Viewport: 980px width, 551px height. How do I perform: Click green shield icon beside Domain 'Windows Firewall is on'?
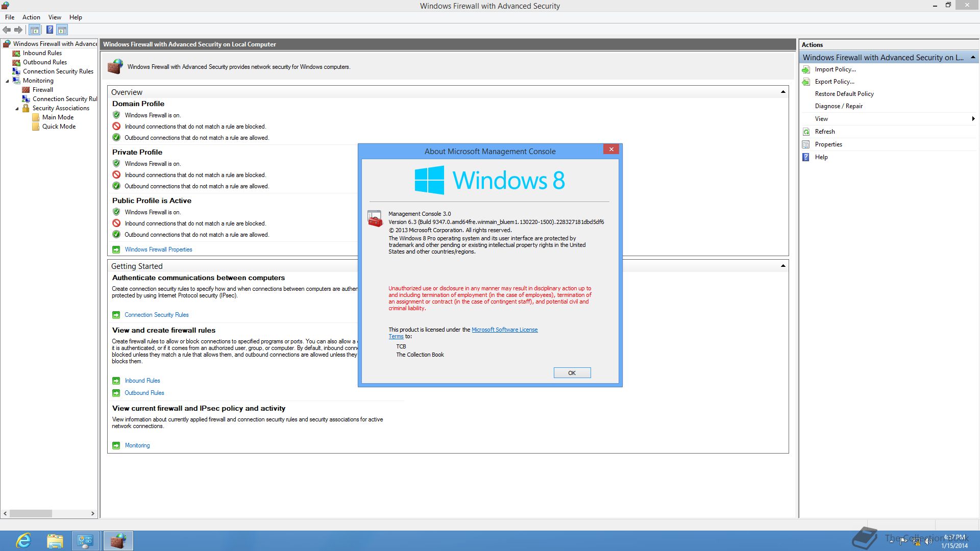click(116, 115)
